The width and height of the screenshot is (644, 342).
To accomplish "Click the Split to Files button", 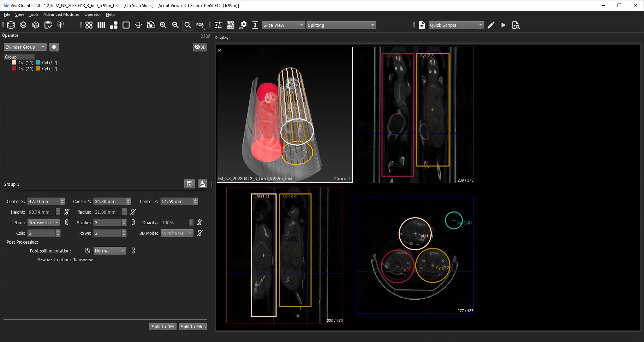I will click(x=193, y=326).
